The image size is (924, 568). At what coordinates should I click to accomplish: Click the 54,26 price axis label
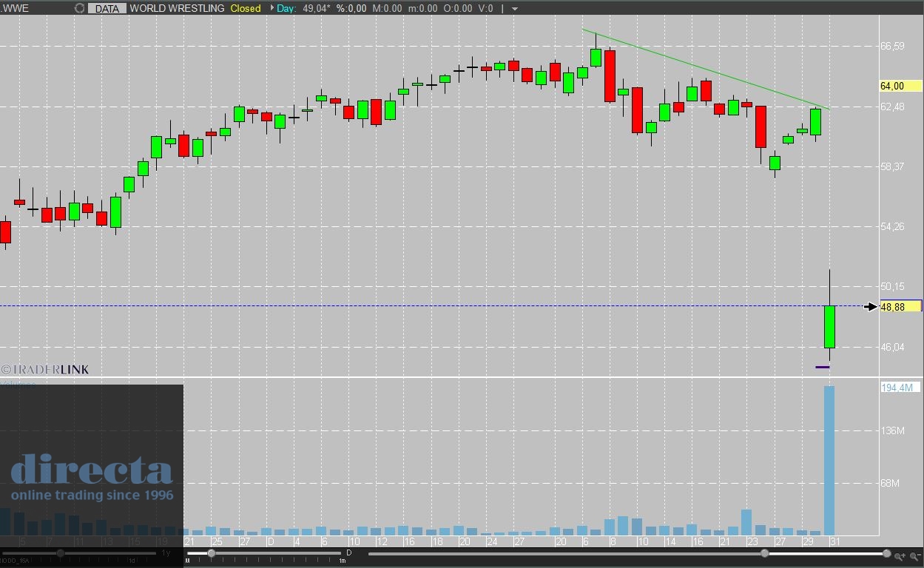tap(892, 226)
